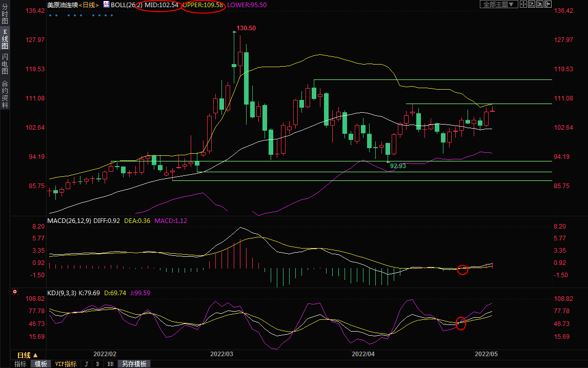Click the small red icon left of KDJ
Screen dimensions: 588x368
(15, 292)
